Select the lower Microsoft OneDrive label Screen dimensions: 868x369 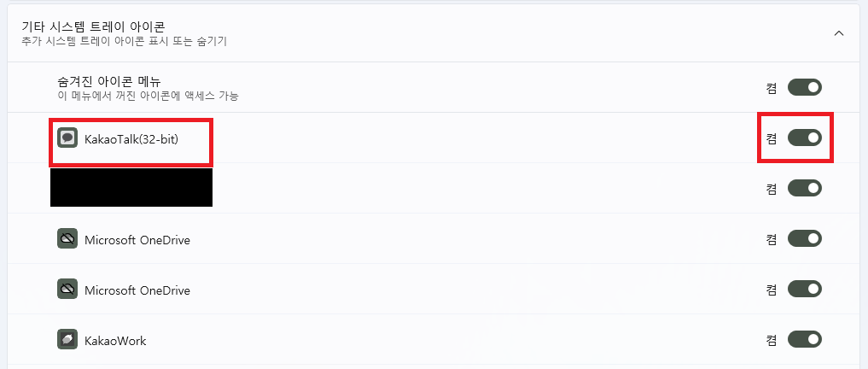pos(137,290)
